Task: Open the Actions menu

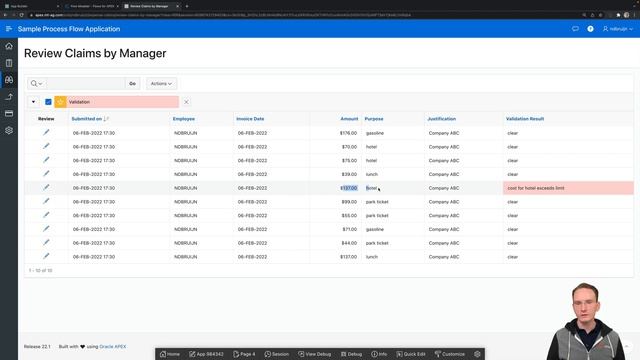Action: [161, 83]
